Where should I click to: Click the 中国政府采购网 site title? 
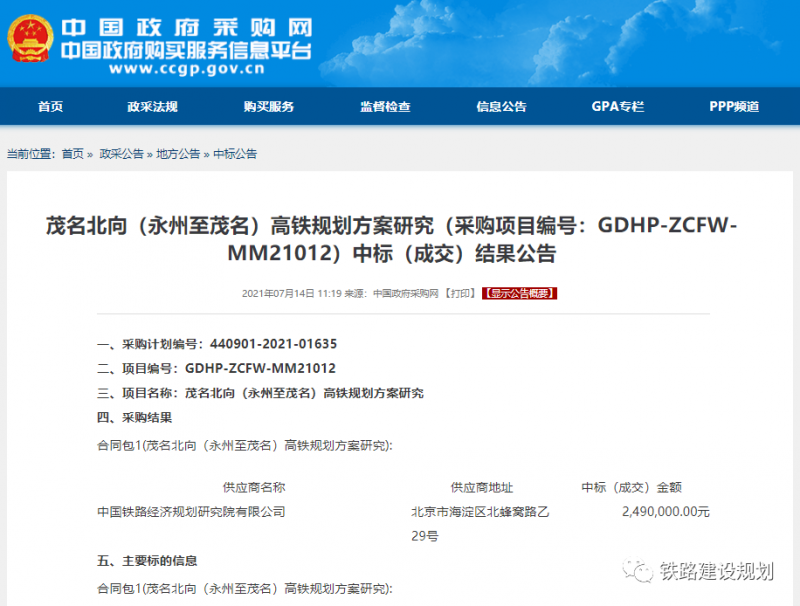pos(187,28)
